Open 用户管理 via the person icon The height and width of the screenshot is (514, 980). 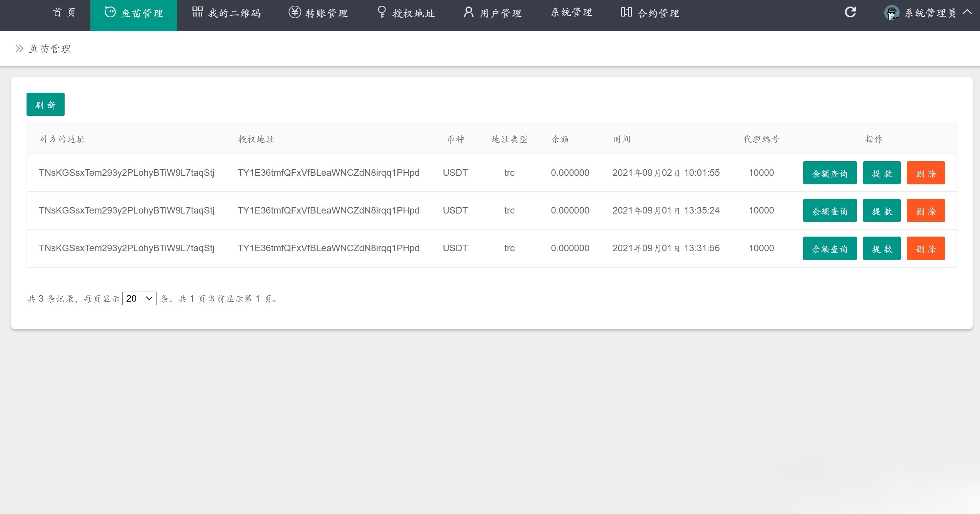pyautogui.click(x=468, y=12)
